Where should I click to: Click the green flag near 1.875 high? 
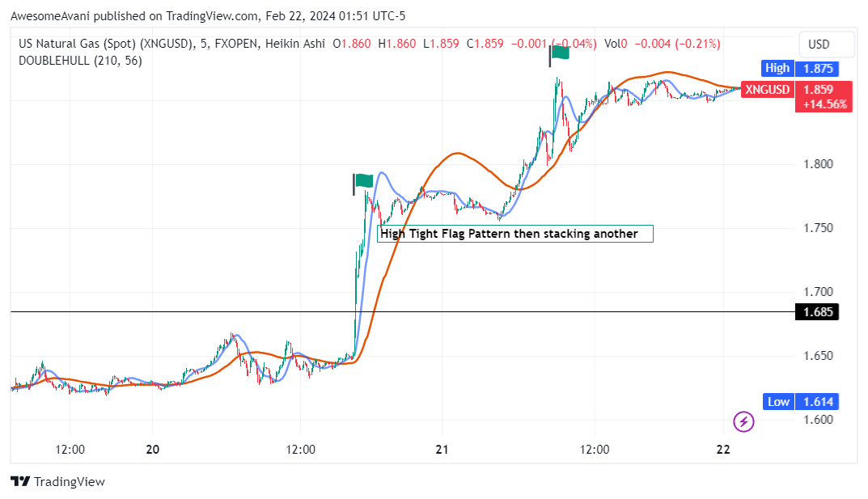(x=560, y=54)
